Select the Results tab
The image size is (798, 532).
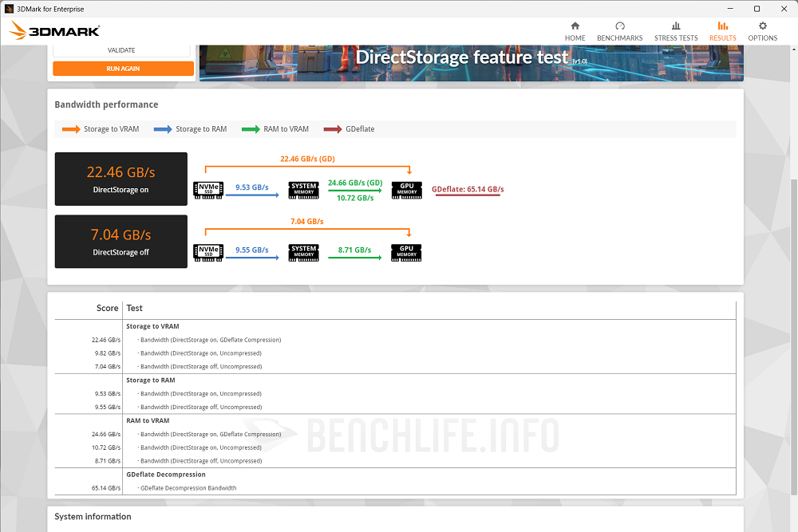coord(723,31)
